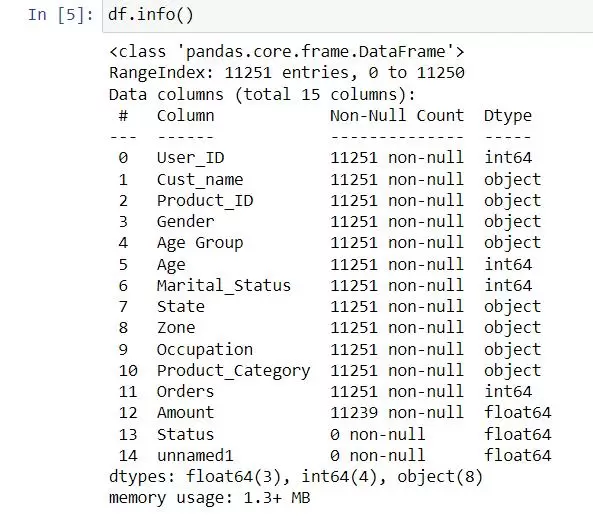The height and width of the screenshot is (522, 593).
Task: Click the 'Data columns (total 15 columns)' line
Action: (x=262, y=94)
